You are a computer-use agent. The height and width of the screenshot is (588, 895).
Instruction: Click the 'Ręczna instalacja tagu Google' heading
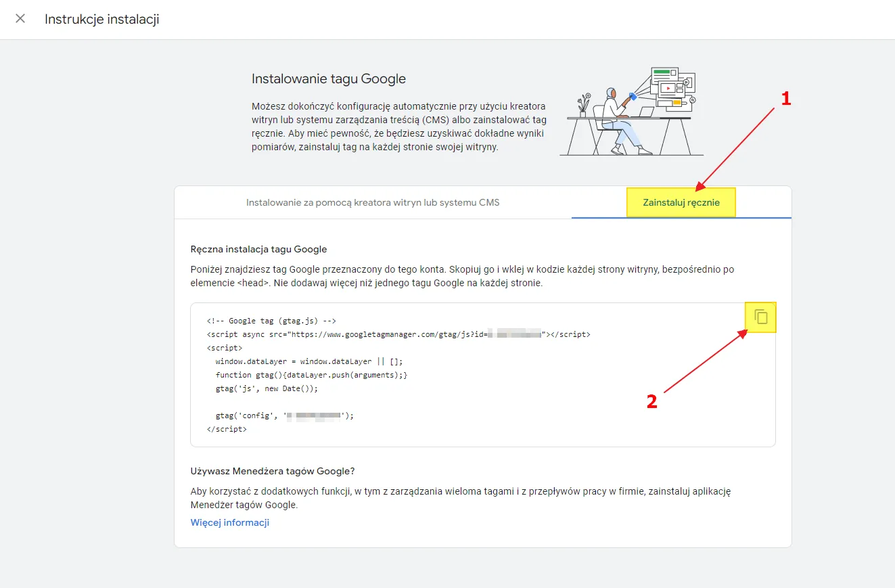[x=259, y=249]
